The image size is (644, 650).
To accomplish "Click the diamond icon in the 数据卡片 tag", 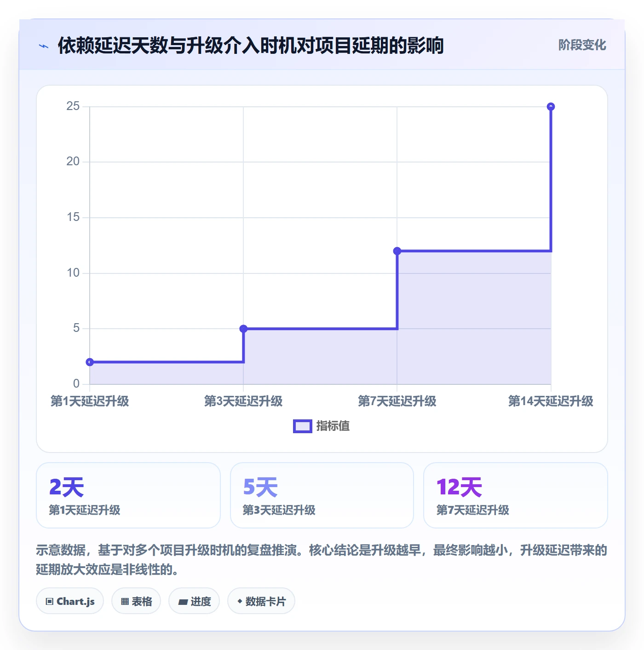I will click(x=240, y=601).
